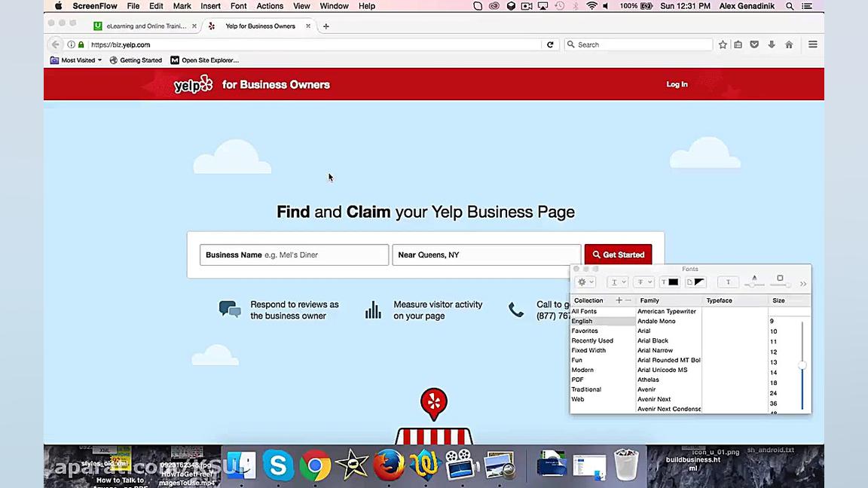Click document color swatch in Fonts panel
868x488 pixels.
coord(696,282)
